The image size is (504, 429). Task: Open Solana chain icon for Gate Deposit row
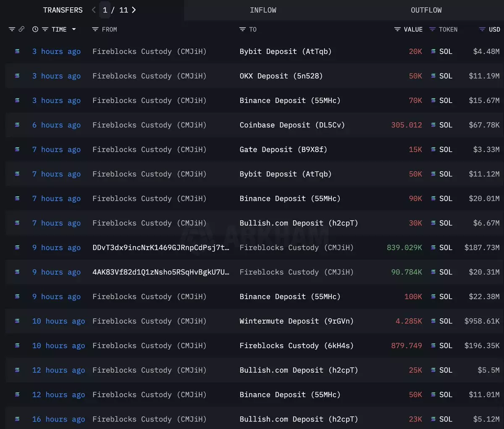point(17,149)
